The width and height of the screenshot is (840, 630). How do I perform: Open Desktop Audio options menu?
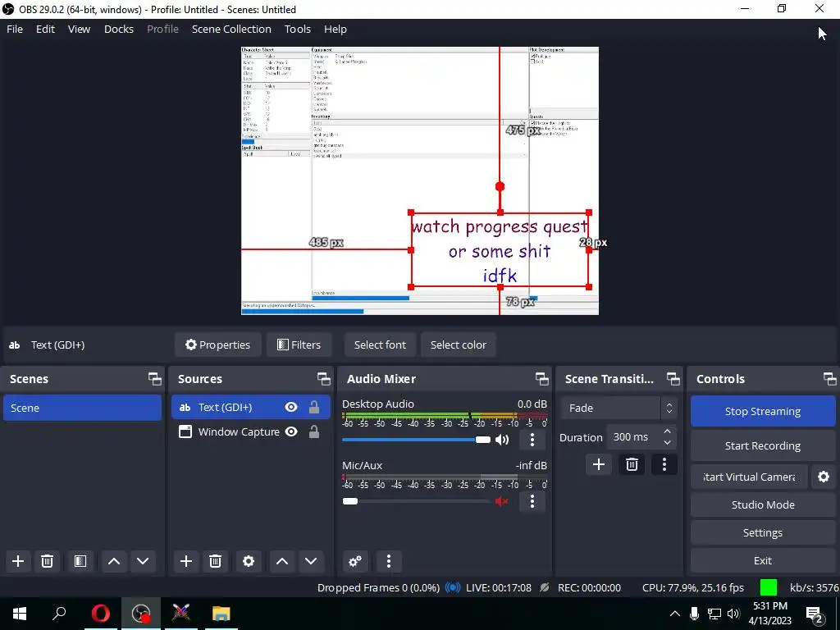[x=532, y=440]
